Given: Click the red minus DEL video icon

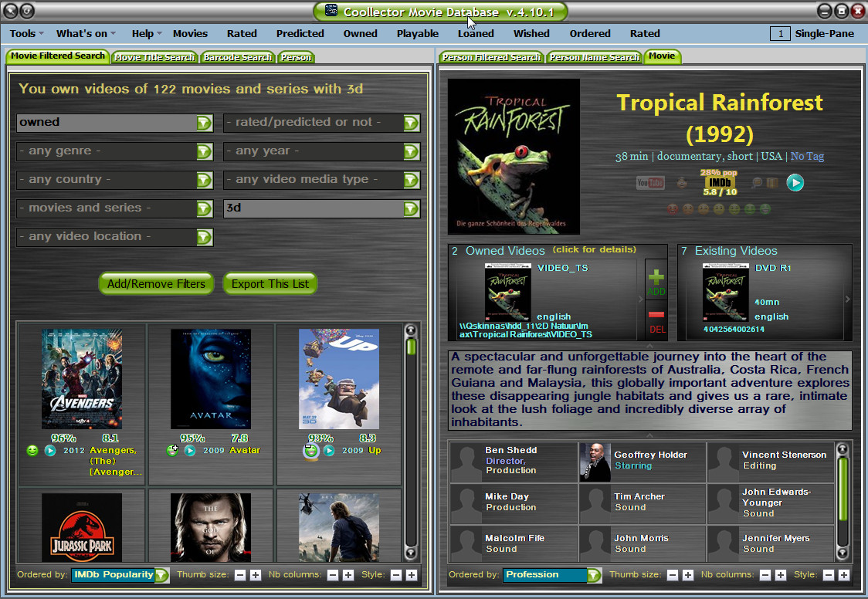Looking at the screenshot, I should (657, 321).
